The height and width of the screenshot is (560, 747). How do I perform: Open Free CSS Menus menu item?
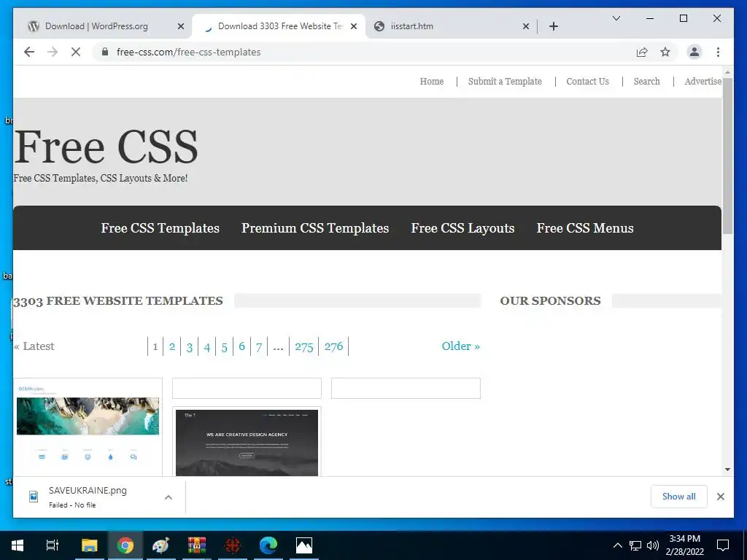point(585,228)
